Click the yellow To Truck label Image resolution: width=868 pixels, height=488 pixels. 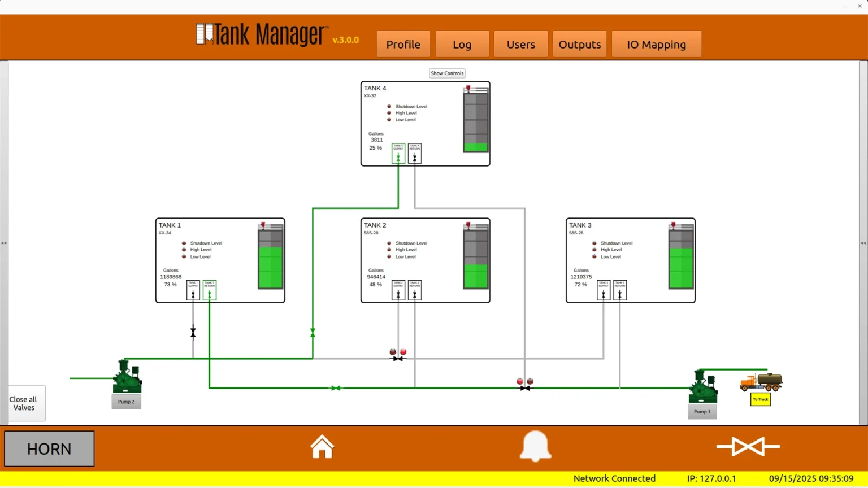click(761, 399)
